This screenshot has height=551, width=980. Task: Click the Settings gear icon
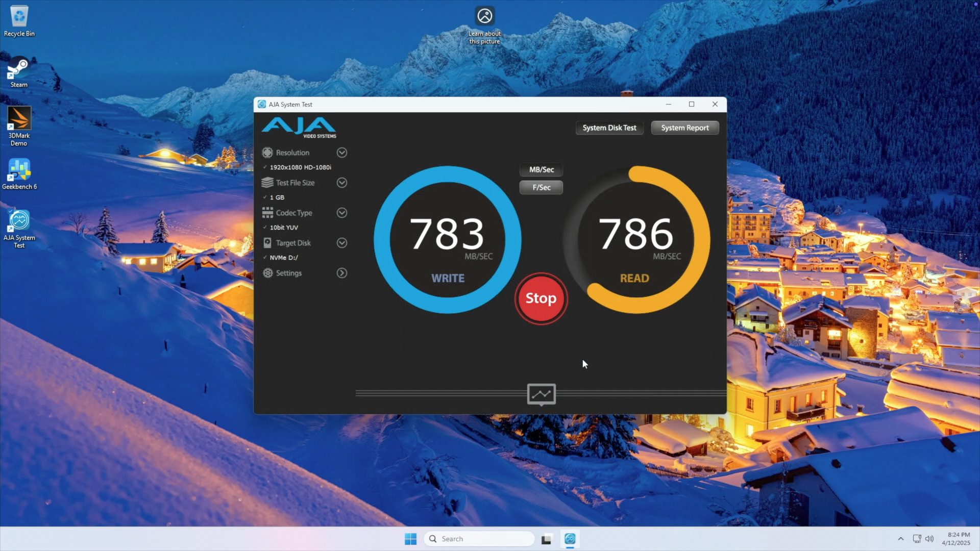267,273
